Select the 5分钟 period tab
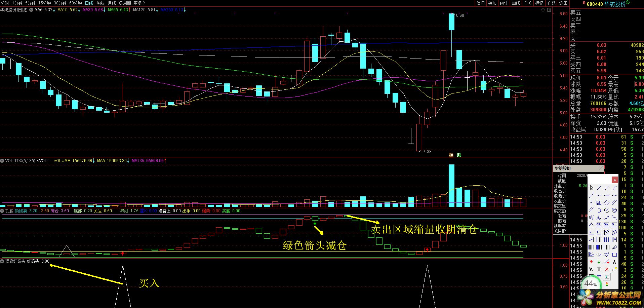The image size is (644, 308). (30, 3)
